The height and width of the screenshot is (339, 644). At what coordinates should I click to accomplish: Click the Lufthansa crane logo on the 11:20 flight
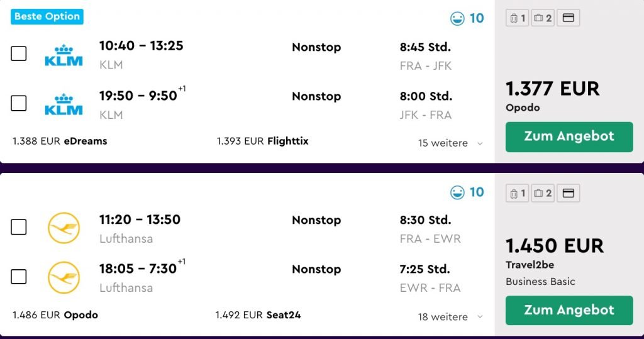(64, 228)
